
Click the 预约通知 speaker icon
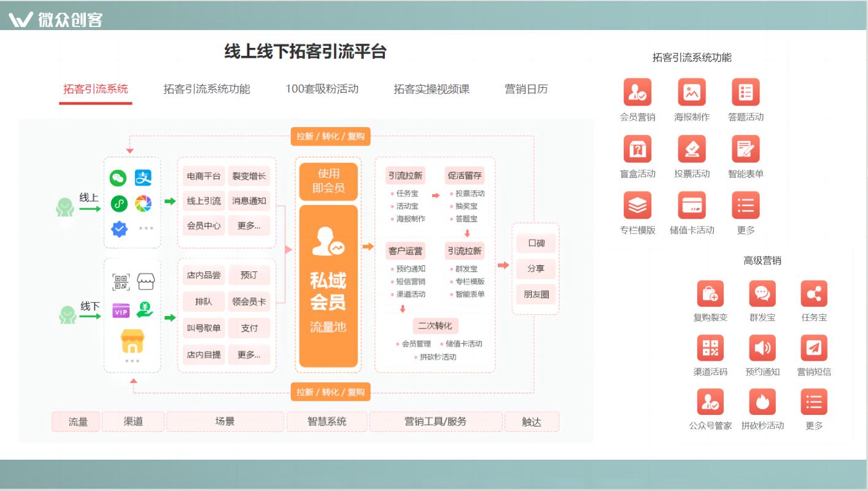[762, 348]
